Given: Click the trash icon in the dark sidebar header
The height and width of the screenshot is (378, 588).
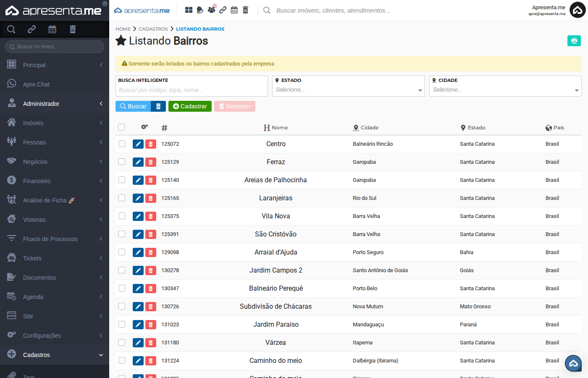Looking at the screenshot, I should click(73, 29).
